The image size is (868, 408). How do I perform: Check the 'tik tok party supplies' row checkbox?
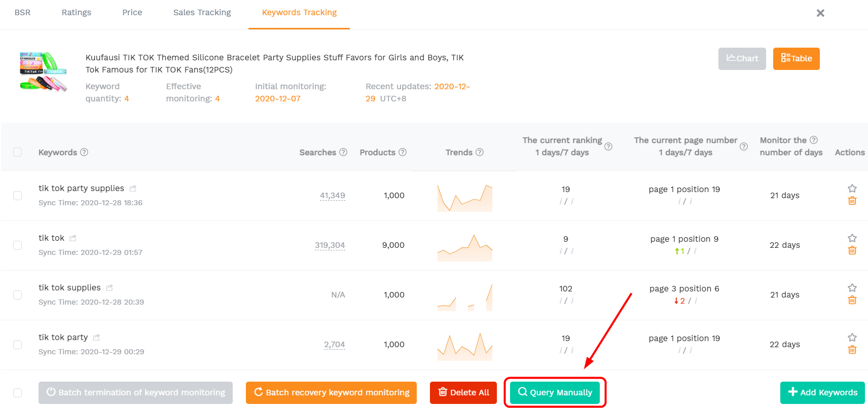18,196
